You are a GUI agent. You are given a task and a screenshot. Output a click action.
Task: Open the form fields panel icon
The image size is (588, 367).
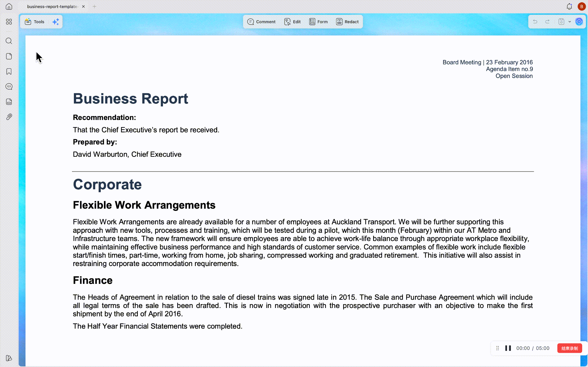(9, 102)
